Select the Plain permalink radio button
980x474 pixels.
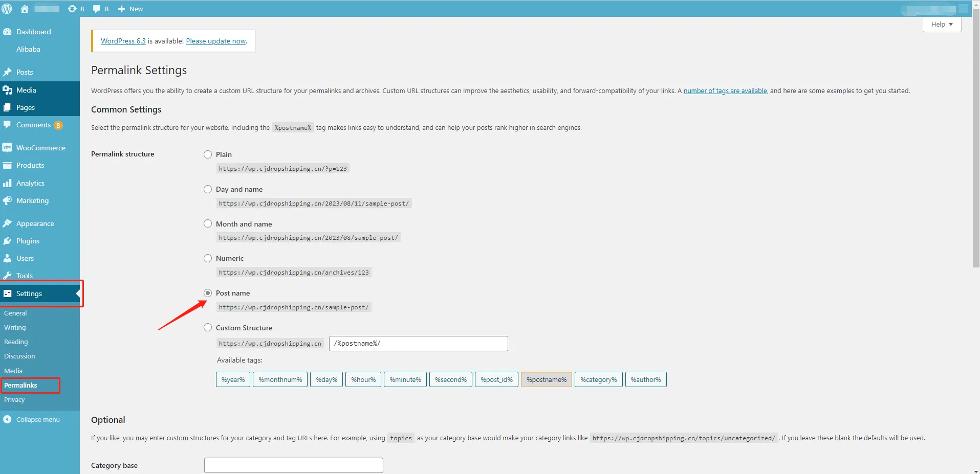(208, 154)
